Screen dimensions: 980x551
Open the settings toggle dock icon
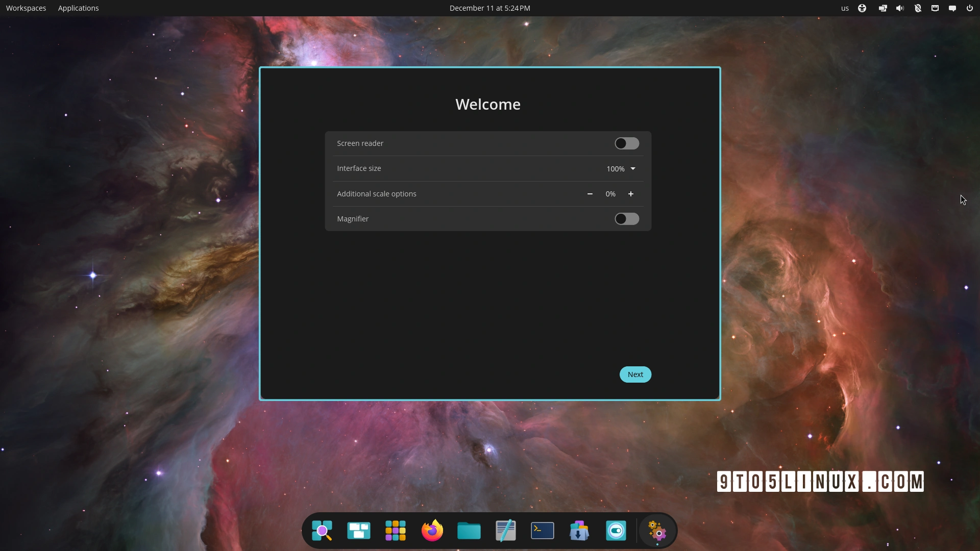tap(616, 531)
